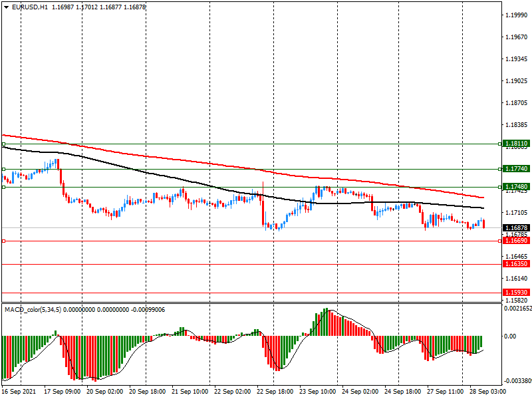Click the 28 Sep 03:00 time label

(x=488, y=392)
